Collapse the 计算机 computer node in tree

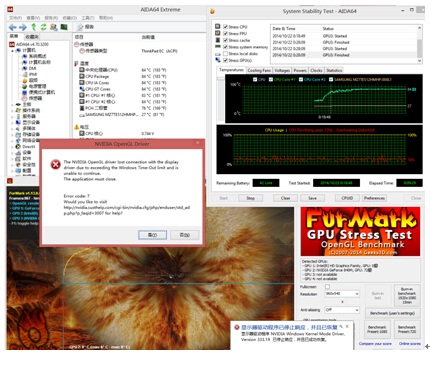(x=13, y=50)
